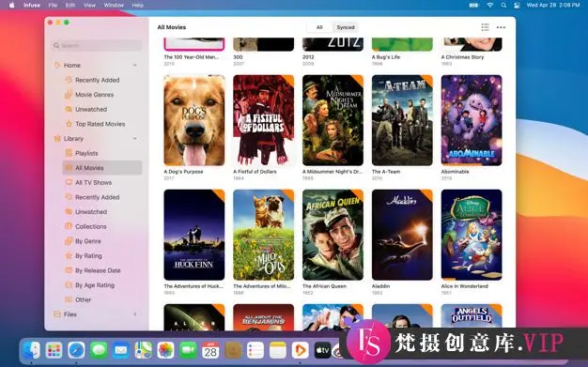588x367 pixels.
Task: Select Unwatched under Home section
Action: click(91, 109)
